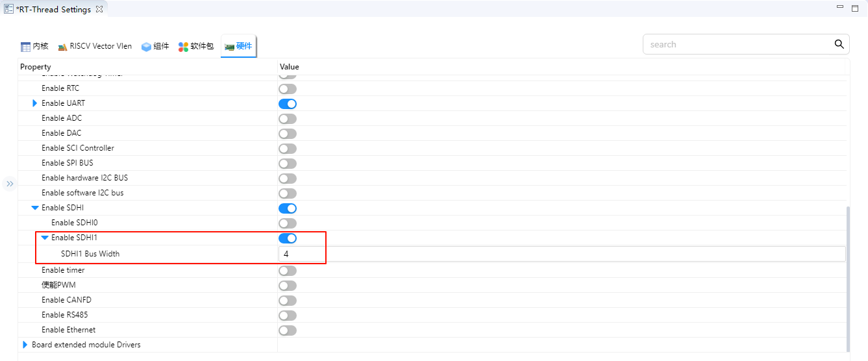Open the 组件 components tab
The height and width of the screenshot is (361, 868).
coord(155,46)
